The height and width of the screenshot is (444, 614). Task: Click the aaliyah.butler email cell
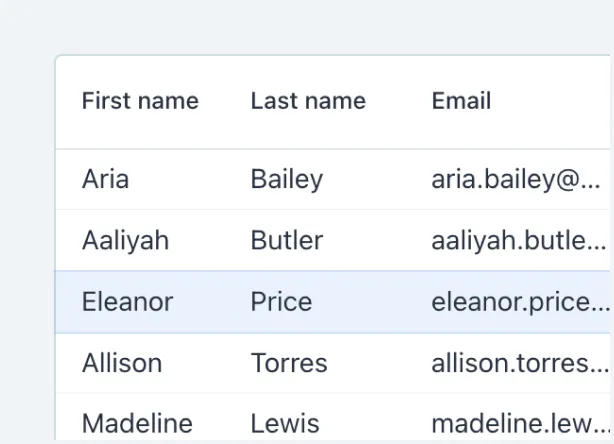(516, 241)
